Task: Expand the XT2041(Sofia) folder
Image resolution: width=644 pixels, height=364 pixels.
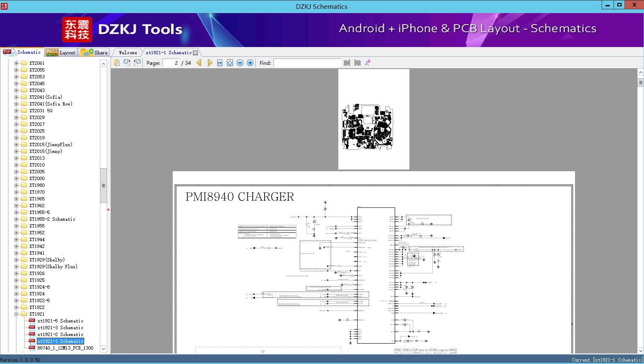Action: [x=16, y=97]
